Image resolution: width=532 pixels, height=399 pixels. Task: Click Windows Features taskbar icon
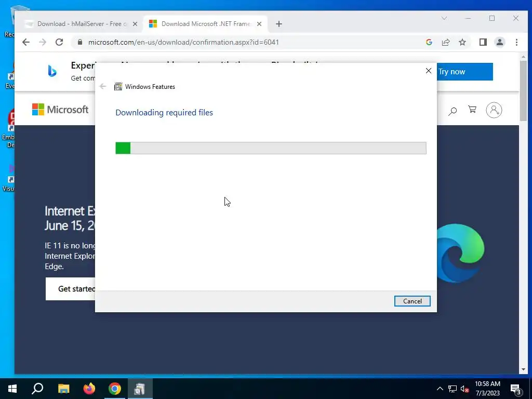point(140,389)
